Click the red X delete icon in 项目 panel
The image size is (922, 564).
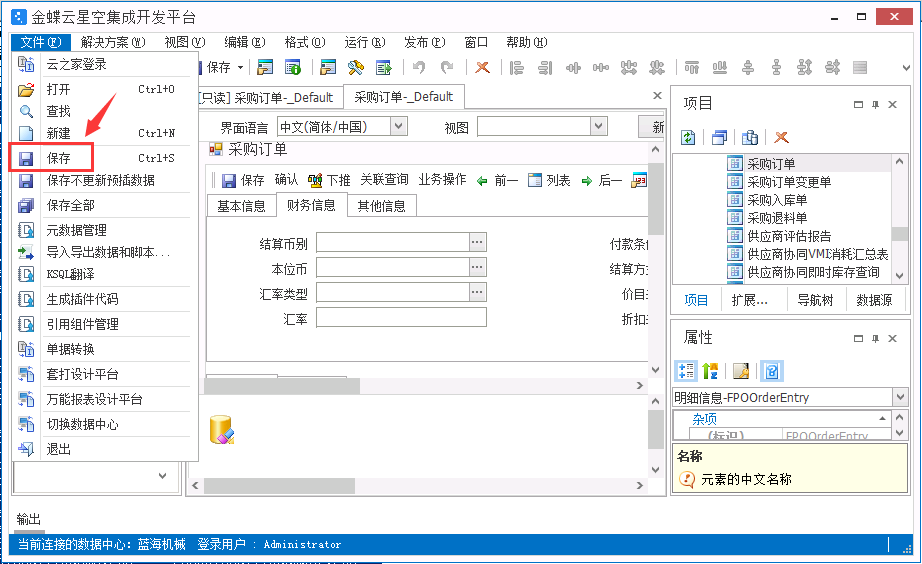[x=781, y=138]
